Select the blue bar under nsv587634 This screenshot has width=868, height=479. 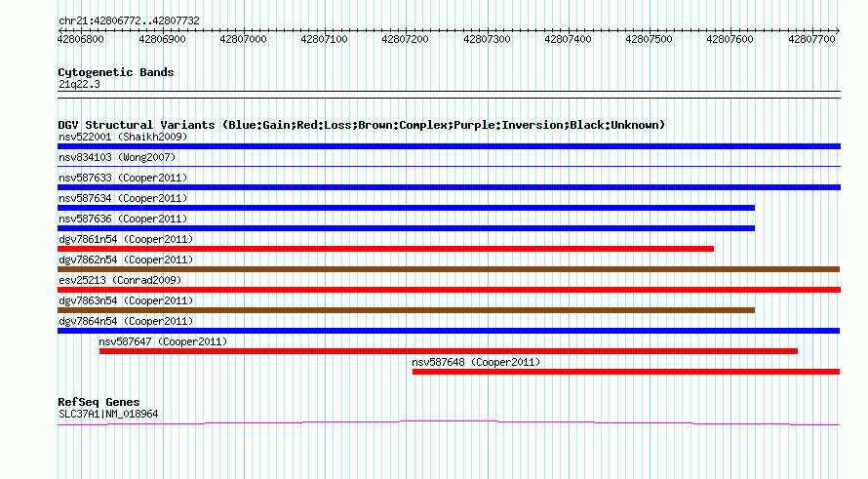point(407,208)
